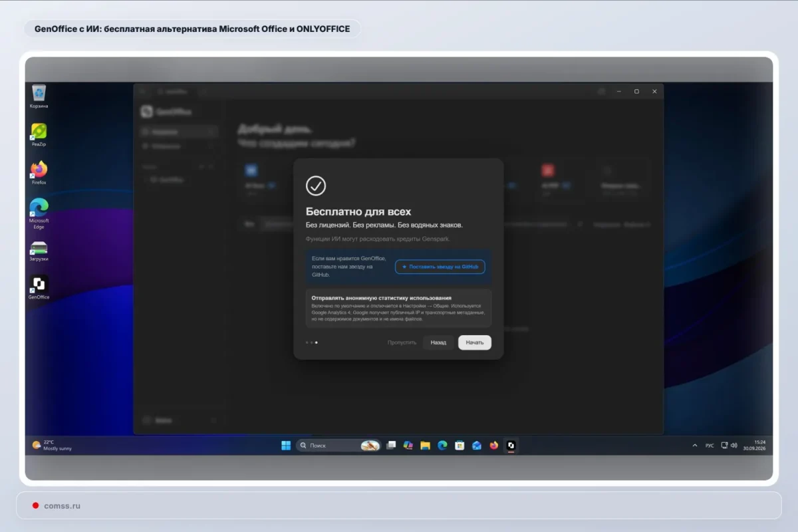The width and height of the screenshot is (798, 532).
Task: Click Если вам нравится GenOffice text
Action: pyautogui.click(x=348, y=266)
